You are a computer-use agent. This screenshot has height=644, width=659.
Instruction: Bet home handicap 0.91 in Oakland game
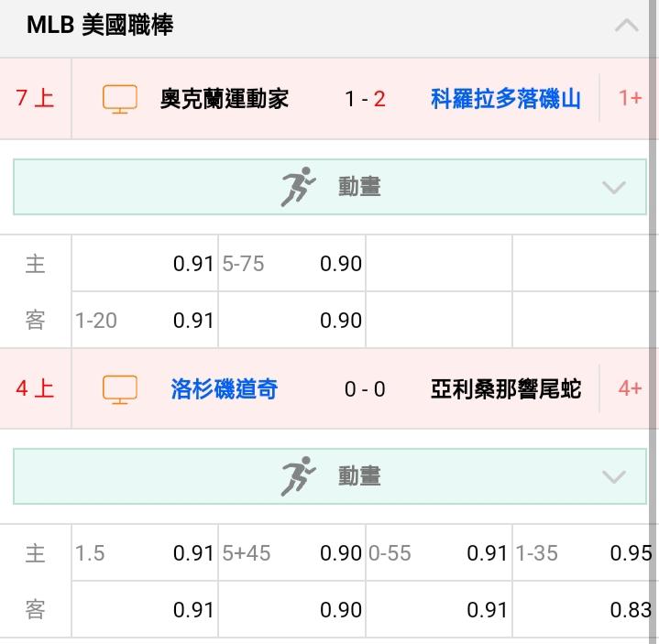tap(145, 264)
